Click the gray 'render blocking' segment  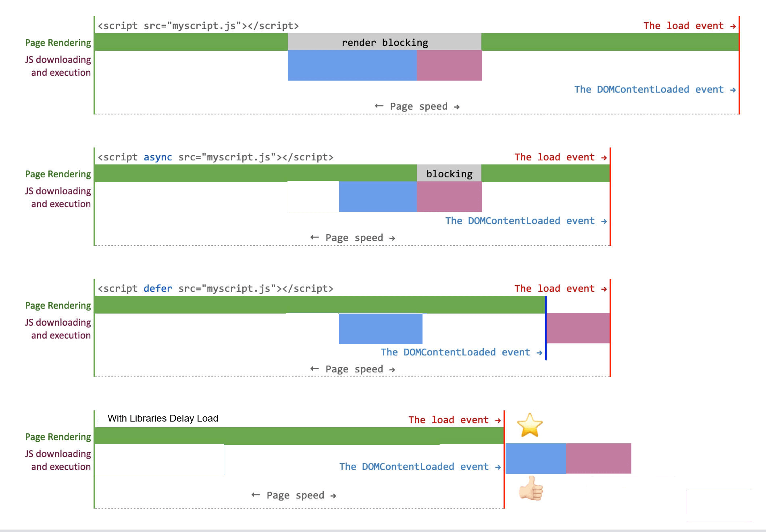coord(384,42)
